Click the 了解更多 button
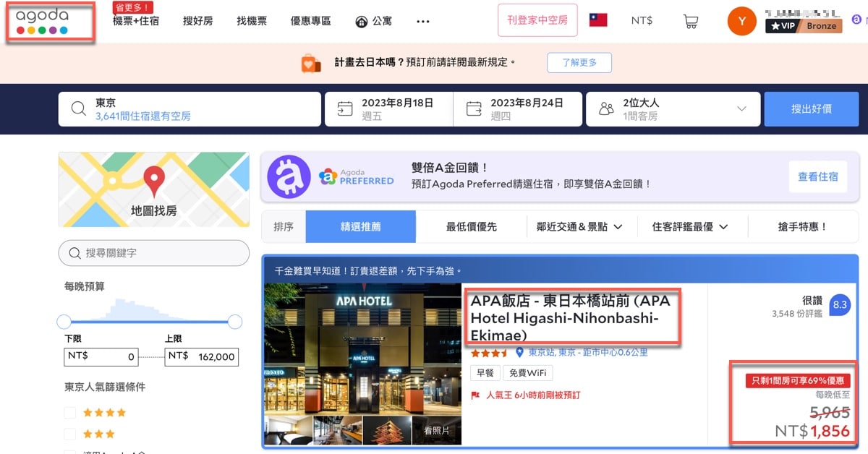 coord(579,62)
